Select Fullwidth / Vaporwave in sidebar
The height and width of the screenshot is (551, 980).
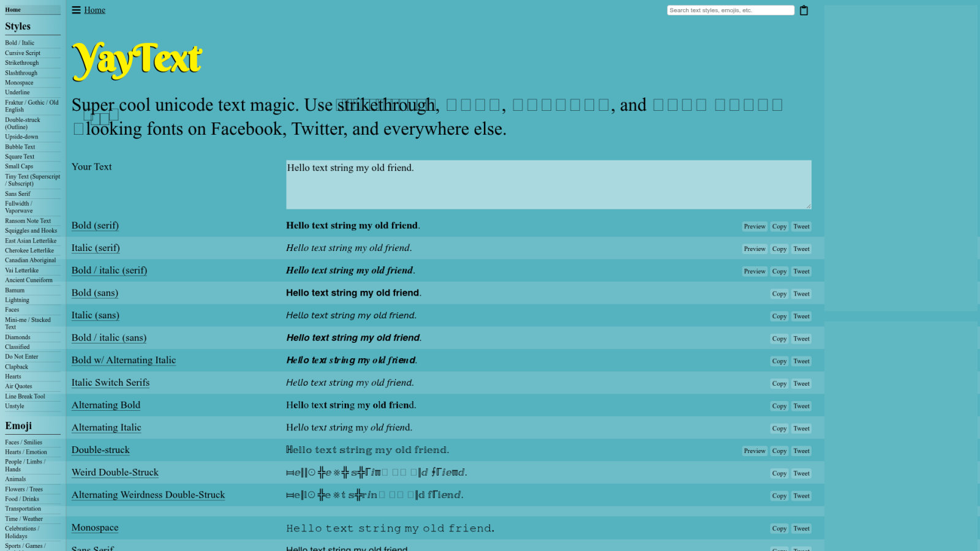[19, 207]
